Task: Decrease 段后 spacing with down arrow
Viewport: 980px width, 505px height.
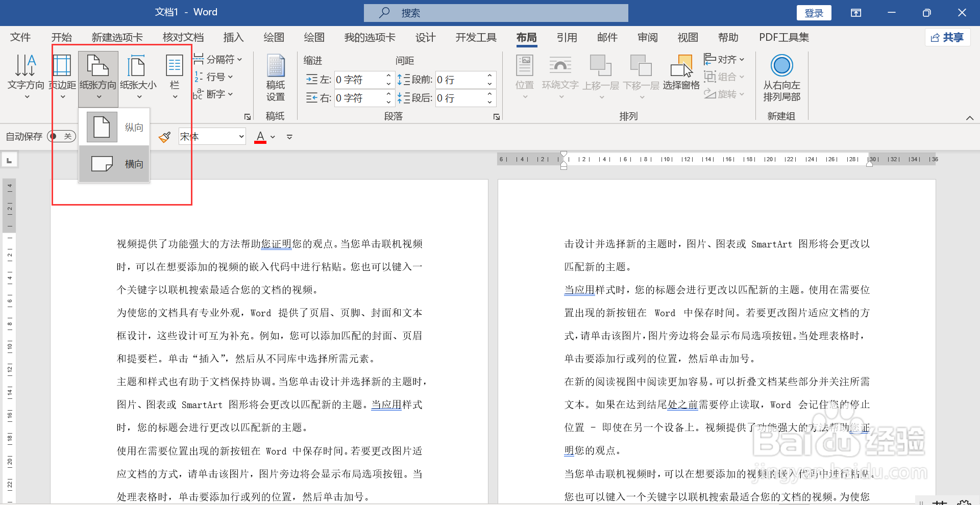Action: click(489, 102)
